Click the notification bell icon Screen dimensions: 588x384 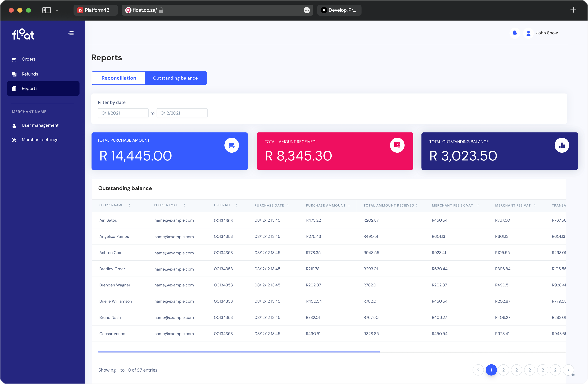click(515, 33)
